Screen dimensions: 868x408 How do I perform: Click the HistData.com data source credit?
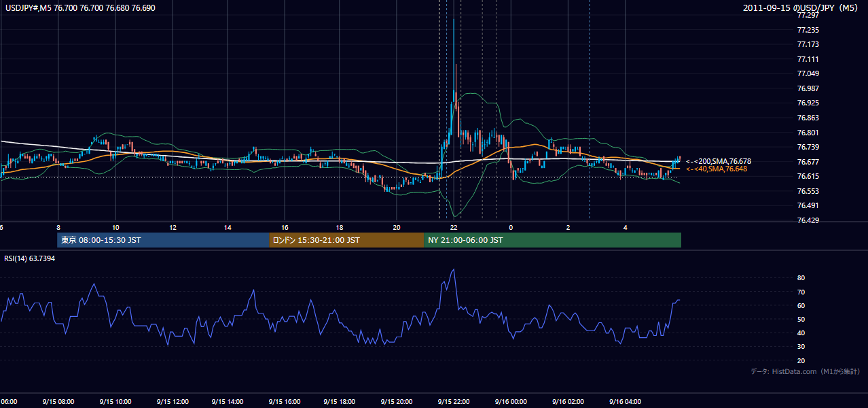point(805,371)
